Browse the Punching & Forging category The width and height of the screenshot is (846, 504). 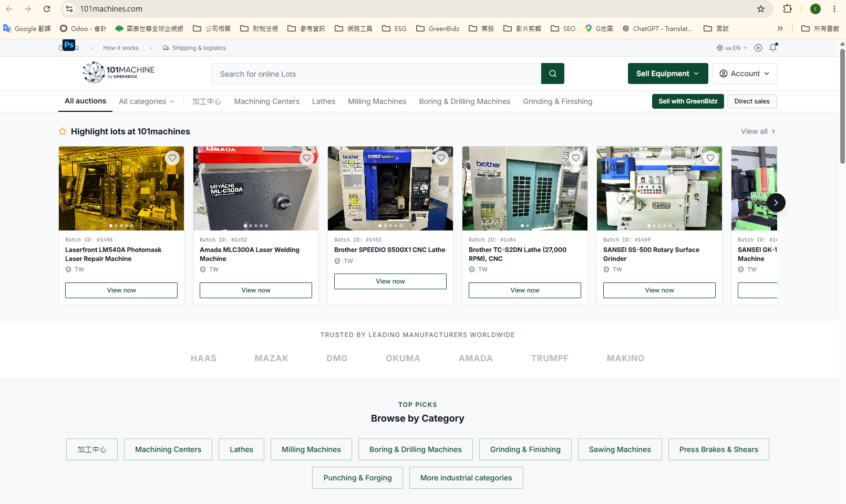[357, 478]
